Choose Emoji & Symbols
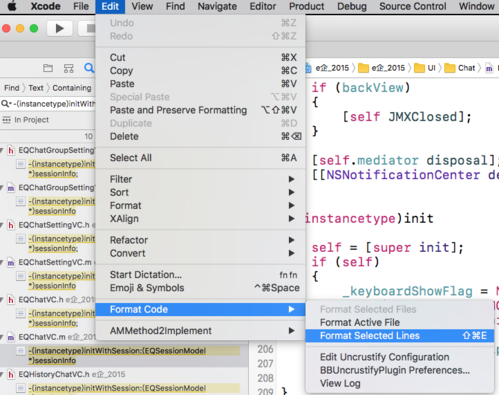This screenshot has width=499, height=395. 200,288
